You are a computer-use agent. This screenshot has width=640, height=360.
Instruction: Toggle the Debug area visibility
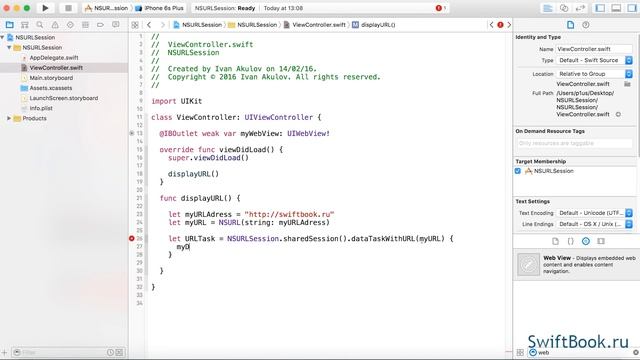616,8
